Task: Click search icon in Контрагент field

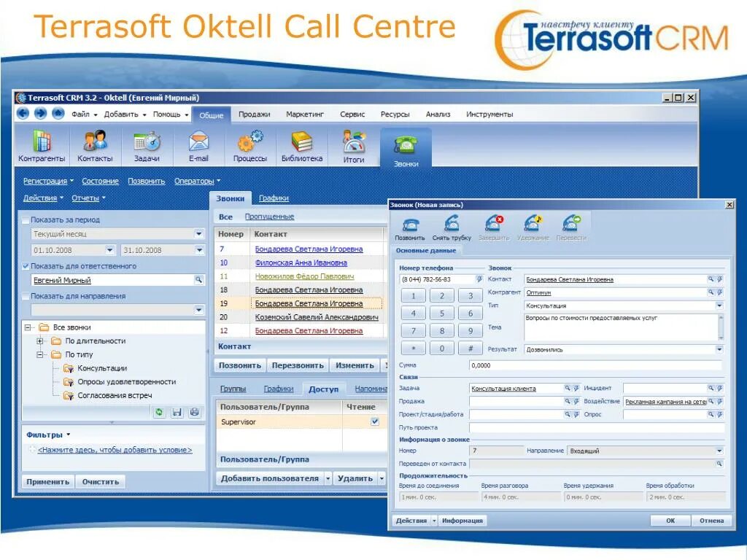Action: pos(711,292)
